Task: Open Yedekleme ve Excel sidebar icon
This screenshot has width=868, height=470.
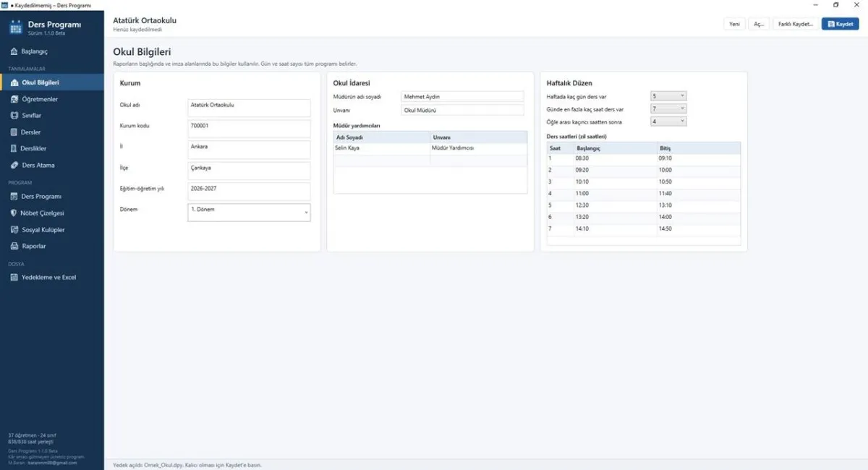Action: point(14,278)
